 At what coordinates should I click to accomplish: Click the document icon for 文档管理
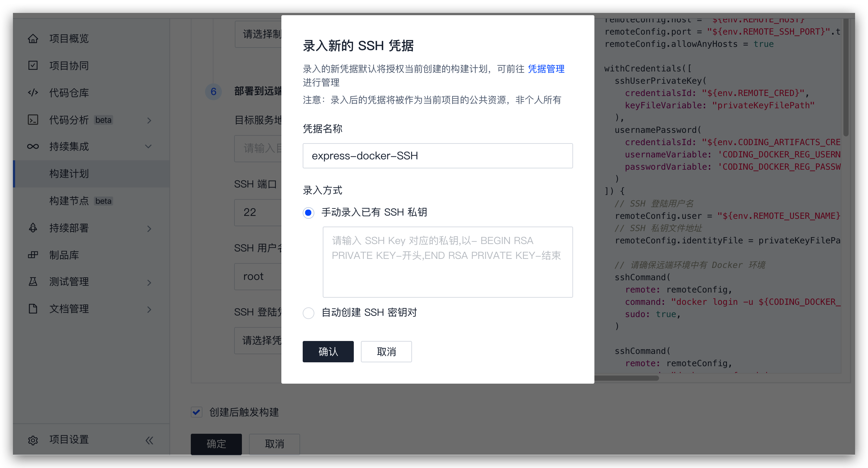[x=33, y=308]
